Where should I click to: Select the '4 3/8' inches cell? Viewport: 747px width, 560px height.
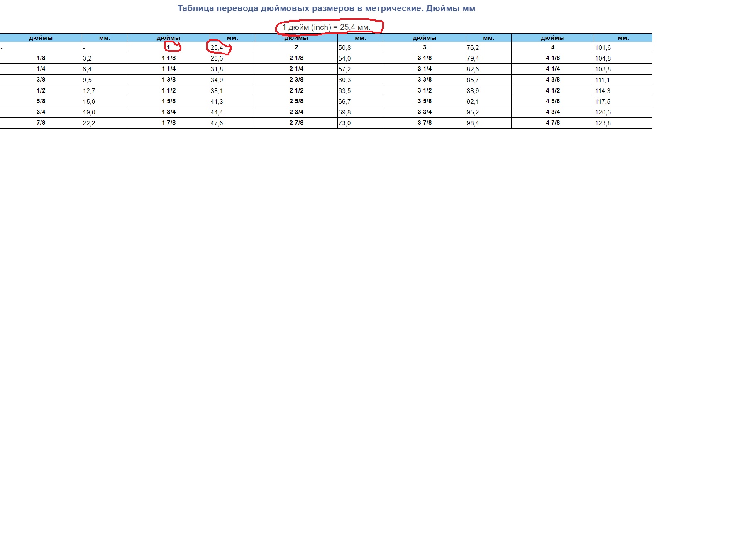click(553, 80)
